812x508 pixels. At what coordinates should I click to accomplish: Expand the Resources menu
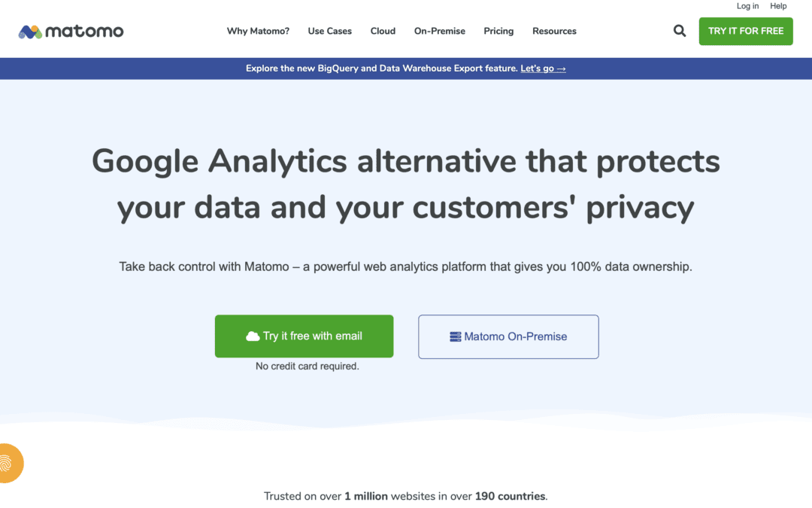click(x=554, y=31)
